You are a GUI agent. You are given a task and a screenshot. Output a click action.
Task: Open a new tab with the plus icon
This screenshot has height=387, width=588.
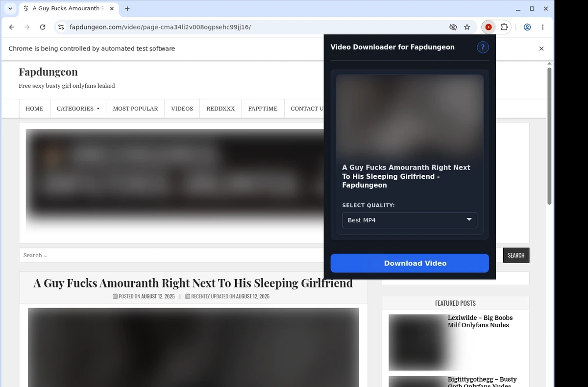(x=127, y=9)
